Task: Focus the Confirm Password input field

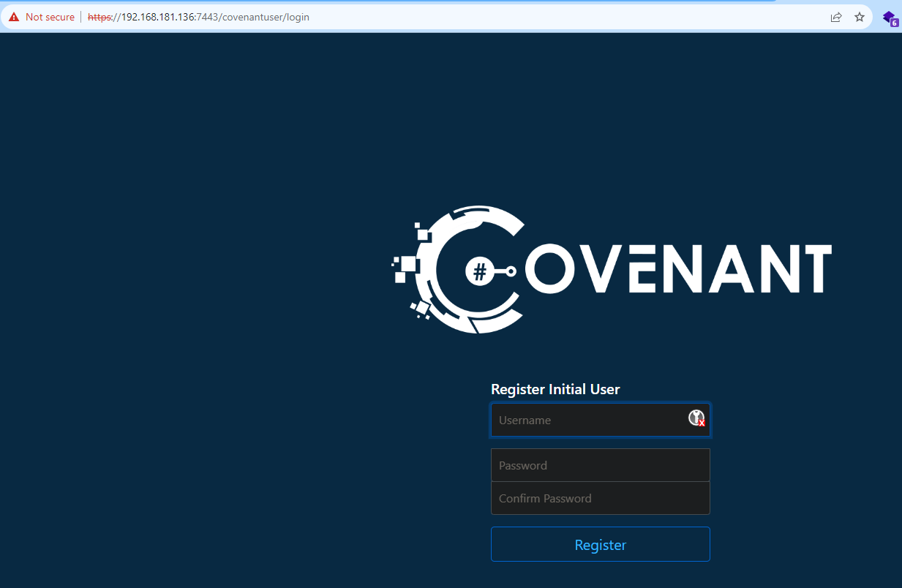Action: click(x=601, y=498)
